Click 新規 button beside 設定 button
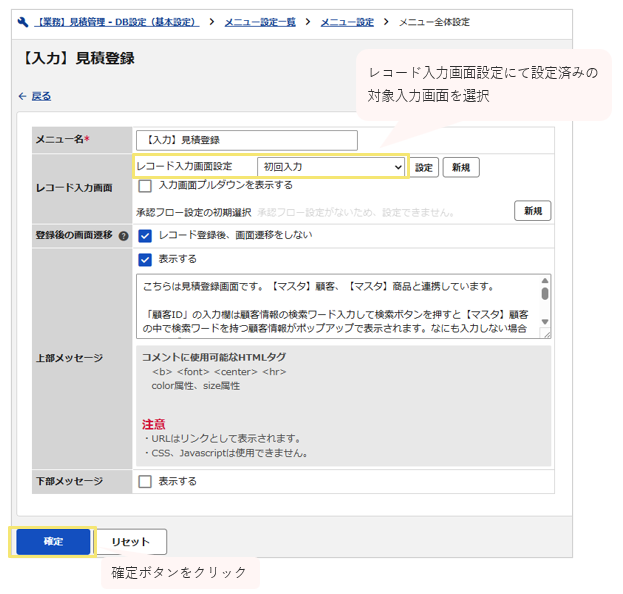 [461, 167]
